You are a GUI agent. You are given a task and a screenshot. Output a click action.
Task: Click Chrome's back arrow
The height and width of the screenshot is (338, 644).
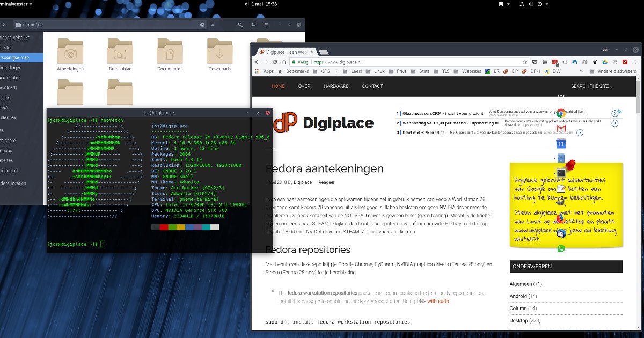point(257,62)
